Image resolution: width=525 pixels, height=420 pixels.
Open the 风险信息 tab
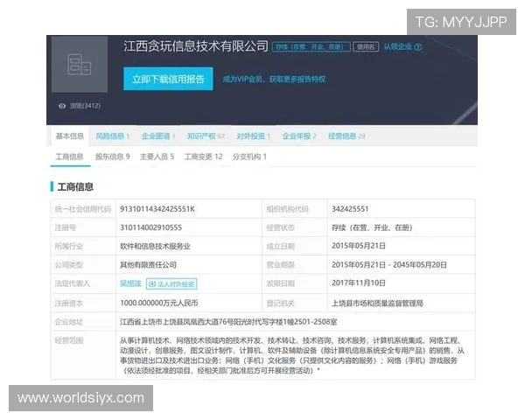point(113,136)
